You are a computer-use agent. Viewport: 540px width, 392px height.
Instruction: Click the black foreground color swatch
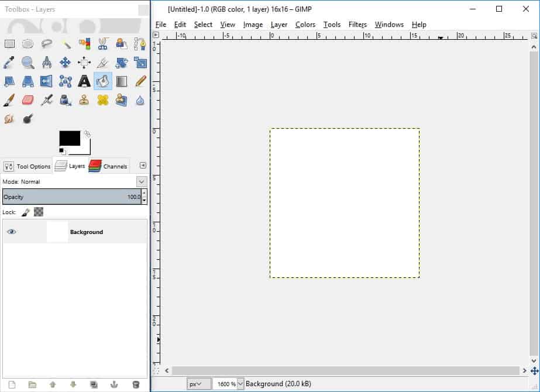click(x=70, y=138)
